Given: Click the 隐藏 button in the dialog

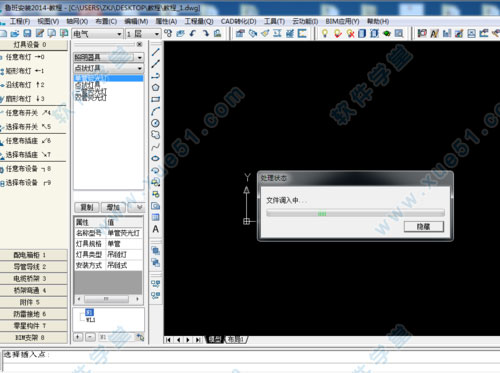Looking at the screenshot, I should (x=424, y=227).
